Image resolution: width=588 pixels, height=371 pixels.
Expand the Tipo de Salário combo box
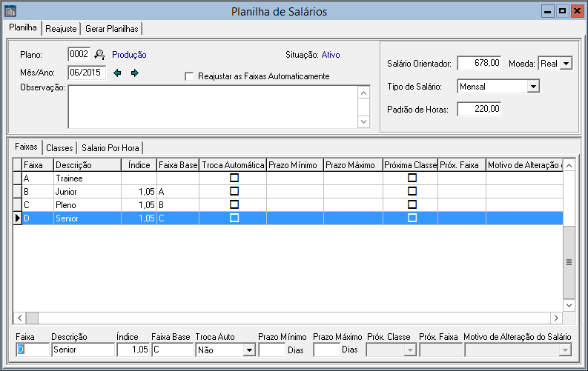pos(532,87)
